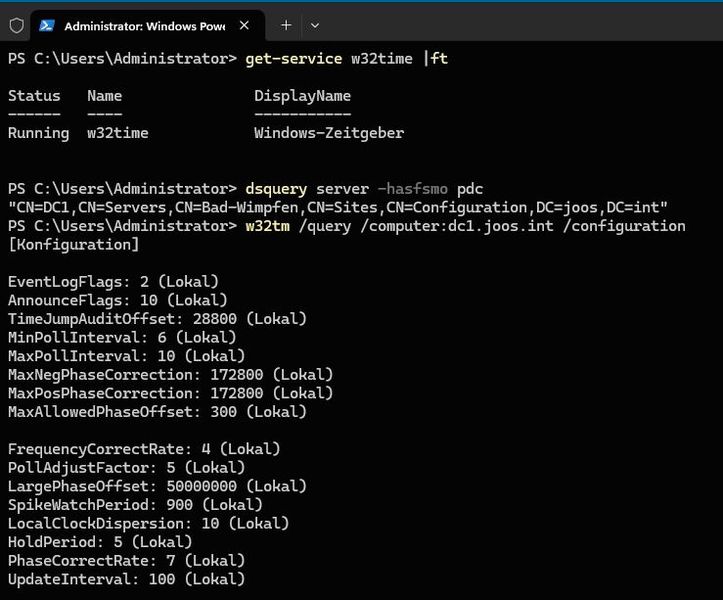The height and width of the screenshot is (600, 723).
Task: Click the '-hasfsmo' parameter text
Action: tap(412, 189)
